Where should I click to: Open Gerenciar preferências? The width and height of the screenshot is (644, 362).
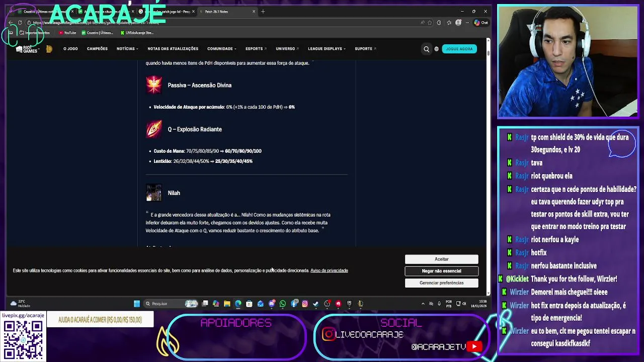(441, 283)
